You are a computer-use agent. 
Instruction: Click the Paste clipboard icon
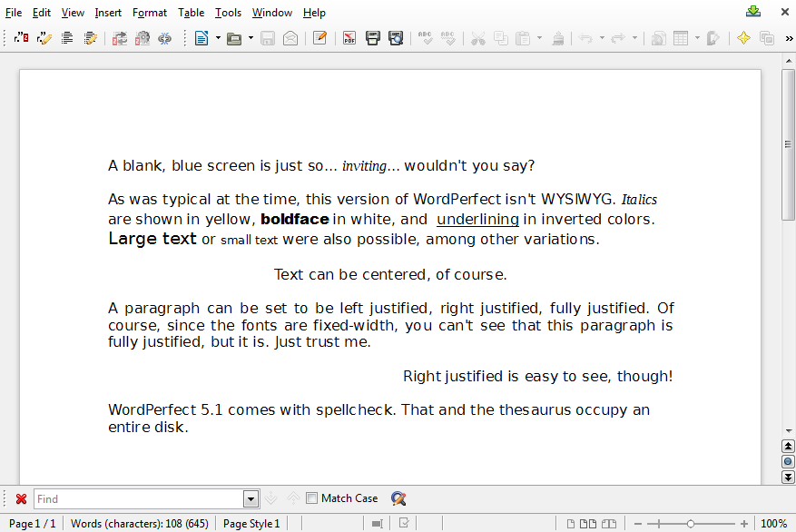pyautogui.click(x=523, y=38)
